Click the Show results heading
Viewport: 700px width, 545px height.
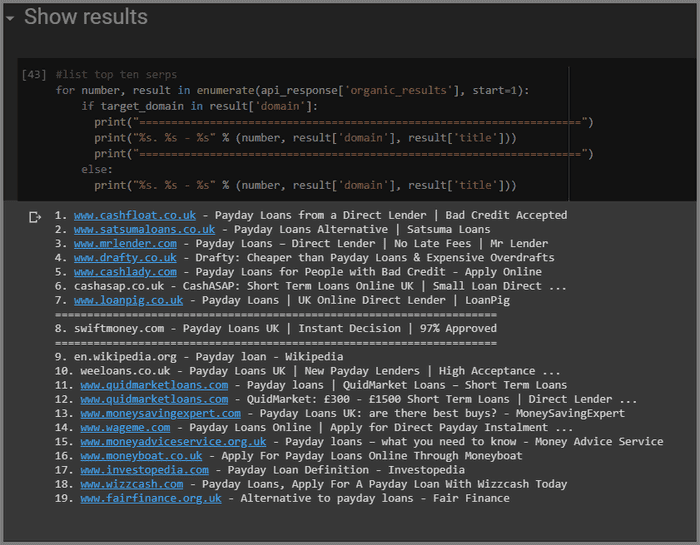pyautogui.click(x=86, y=17)
